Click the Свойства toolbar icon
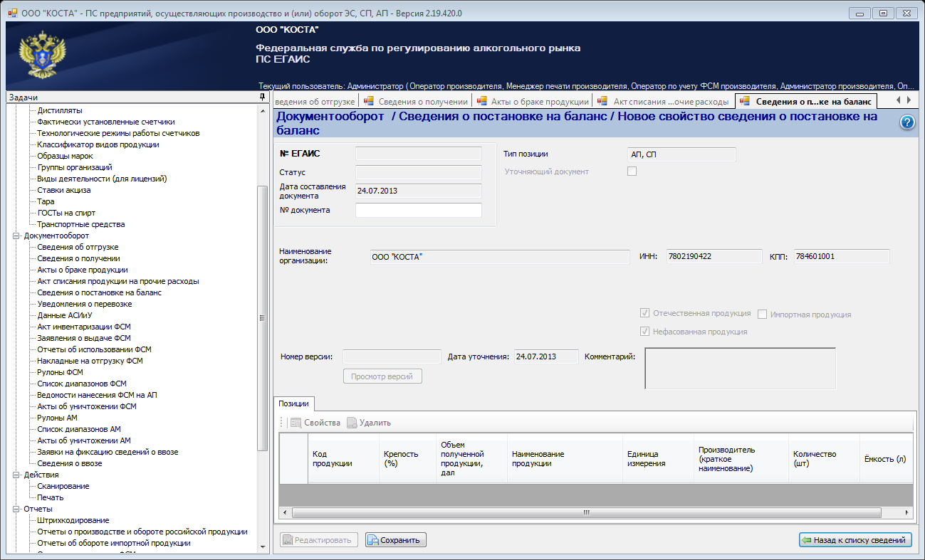 (x=296, y=423)
